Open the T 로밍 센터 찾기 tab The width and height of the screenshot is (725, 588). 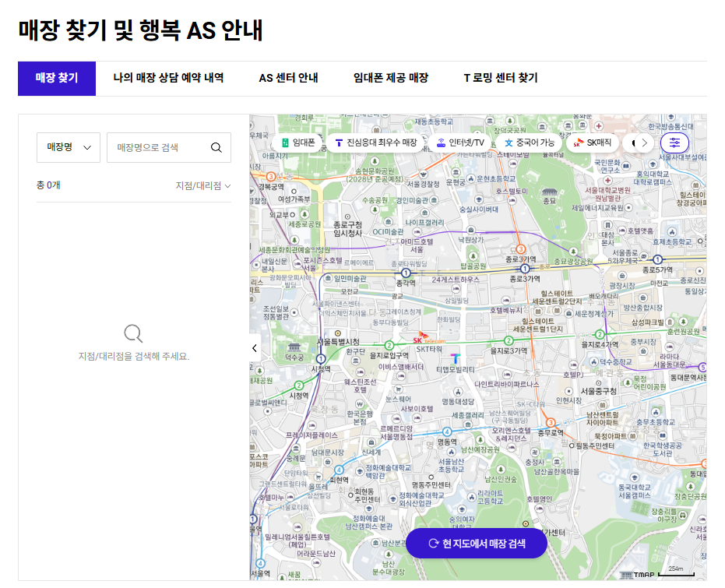[501, 78]
